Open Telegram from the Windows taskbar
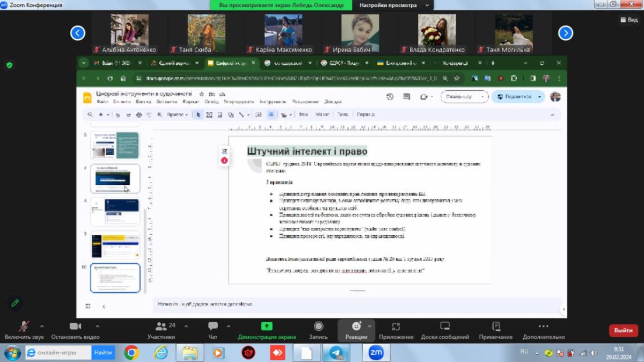 [336, 353]
